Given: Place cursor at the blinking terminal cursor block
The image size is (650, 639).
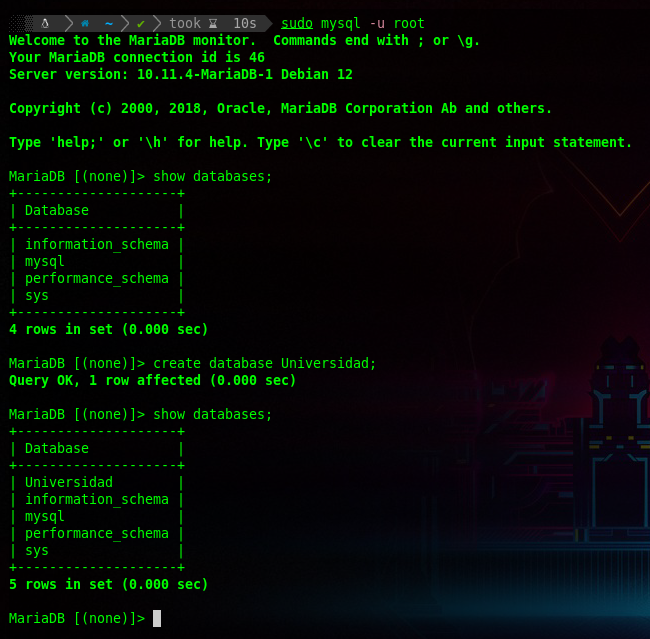Looking at the screenshot, I should coord(157,618).
